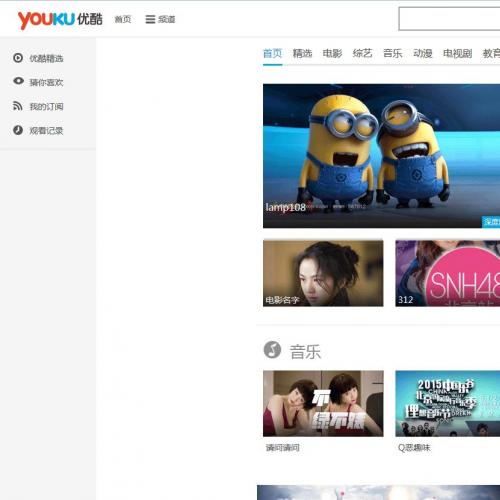The height and width of the screenshot is (500, 500).
Task: Switch to the 电影 tab
Action: pos(332,53)
